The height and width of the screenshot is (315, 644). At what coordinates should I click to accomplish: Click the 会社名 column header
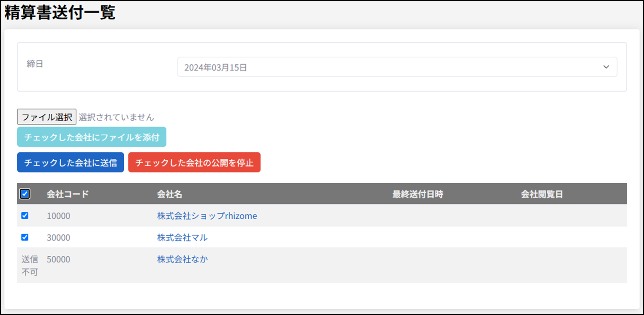tap(169, 194)
